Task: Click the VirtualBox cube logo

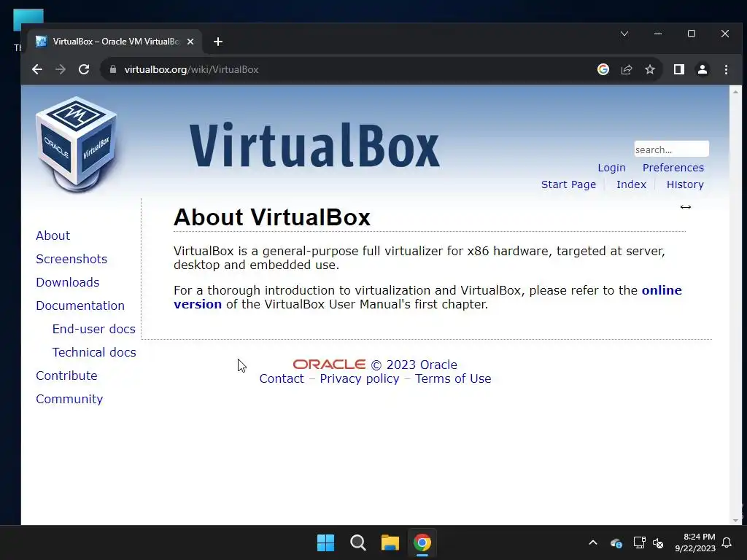Action: 76,144
